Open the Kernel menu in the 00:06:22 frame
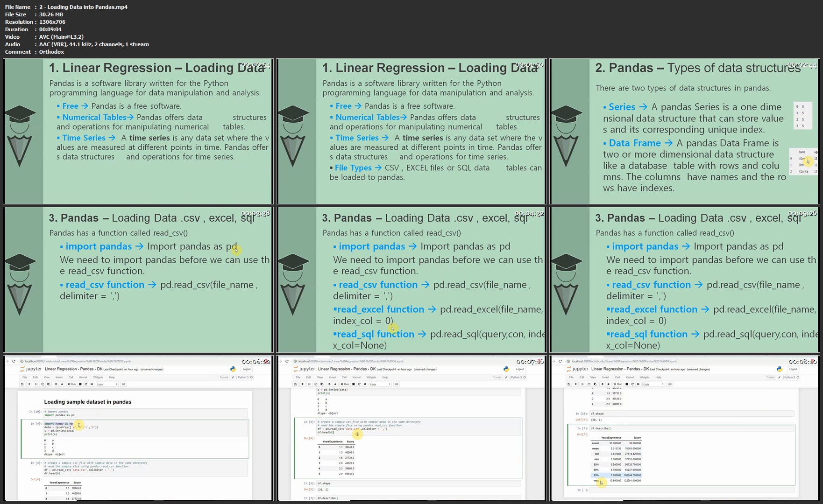823x504 pixels. point(83,377)
